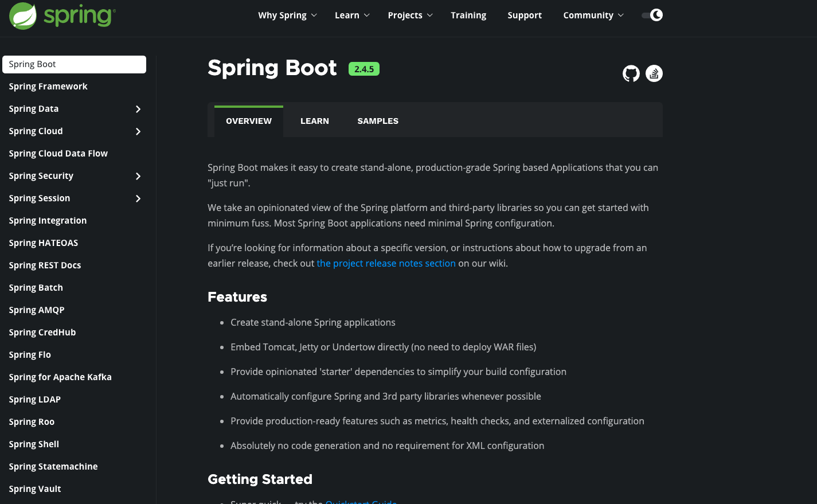Image resolution: width=817 pixels, height=504 pixels.
Task: Open Spring for Apache Kafka in sidebar
Action: 60,377
